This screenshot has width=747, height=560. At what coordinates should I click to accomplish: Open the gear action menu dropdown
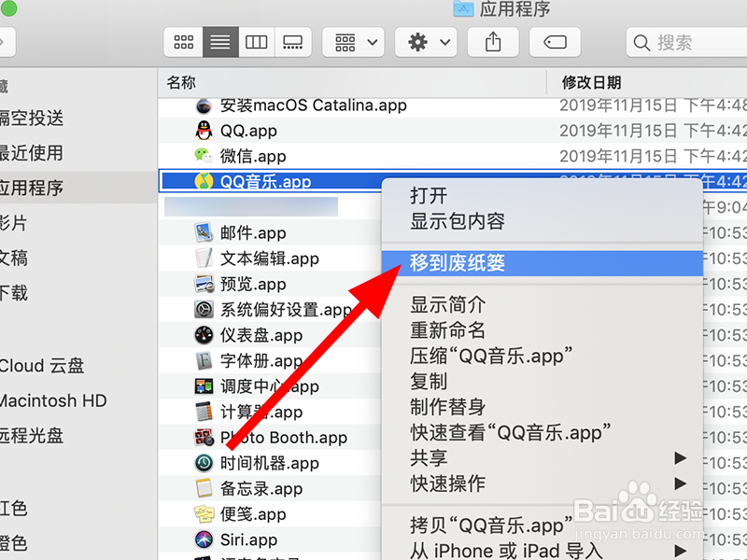point(426,42)
